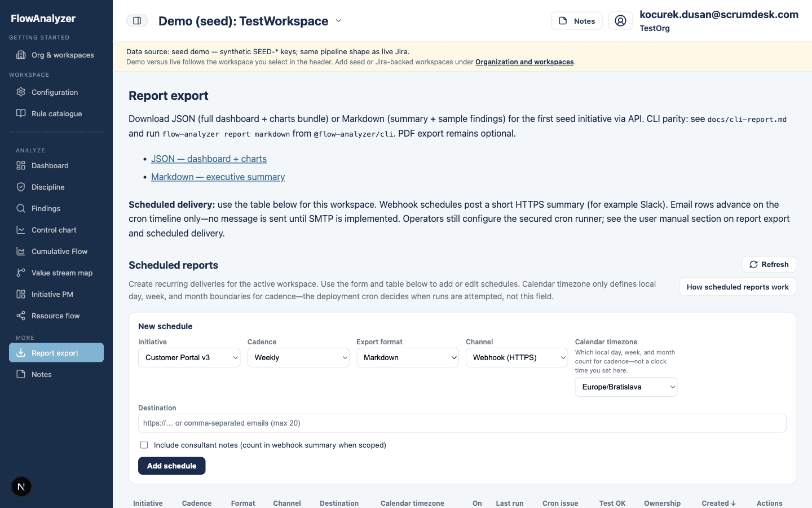Image resolution: width=812 pixels, height=508 pixels.
Task: Click the Cron issue column header
Action: pos(561,503)
